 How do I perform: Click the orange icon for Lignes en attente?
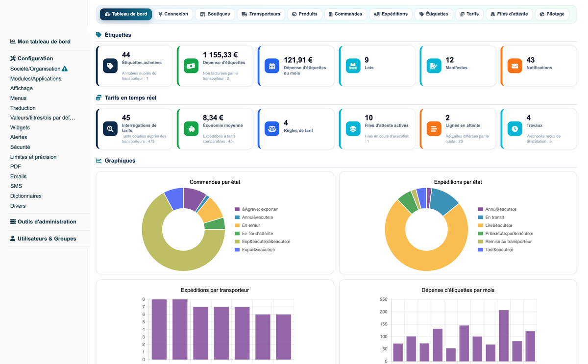point(434,129)
